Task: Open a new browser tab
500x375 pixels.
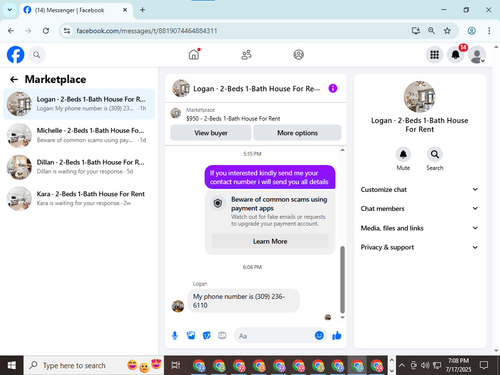Action: click(x=142, y=10)
